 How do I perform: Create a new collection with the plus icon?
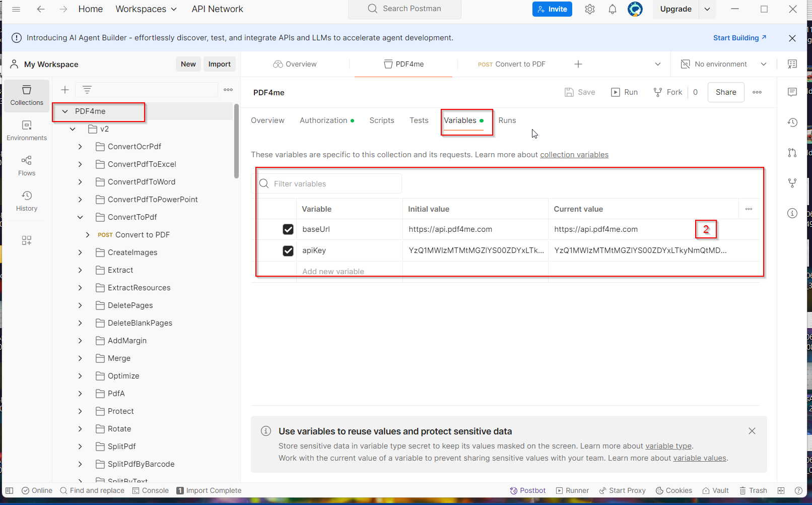[x=65, y=90]
